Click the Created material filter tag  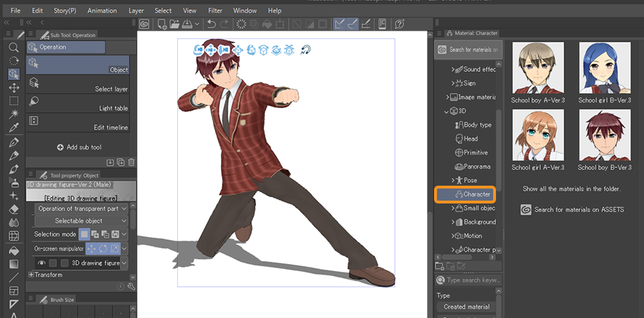point(466,307)
